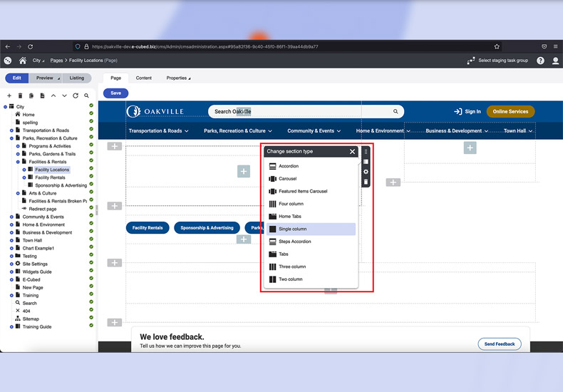Click the Send Feedback button
The width and height of the screenshot is (563, 392).
499,344
